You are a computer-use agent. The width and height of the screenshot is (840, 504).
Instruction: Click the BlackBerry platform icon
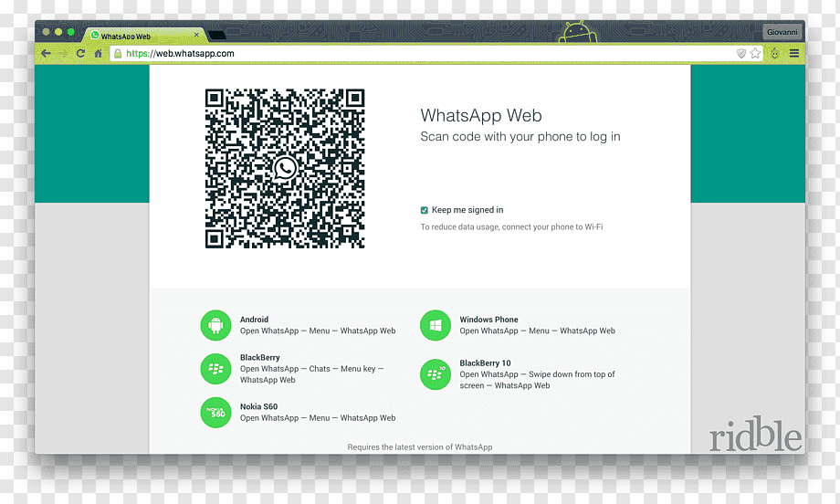pyautogui.click(x=215, y=369)
